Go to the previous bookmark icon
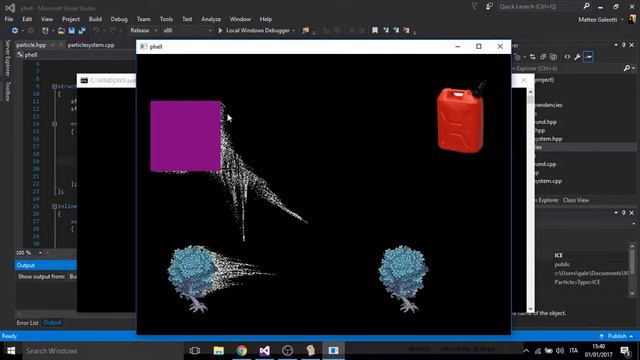 pyautogui.click(x=386, y=31)
